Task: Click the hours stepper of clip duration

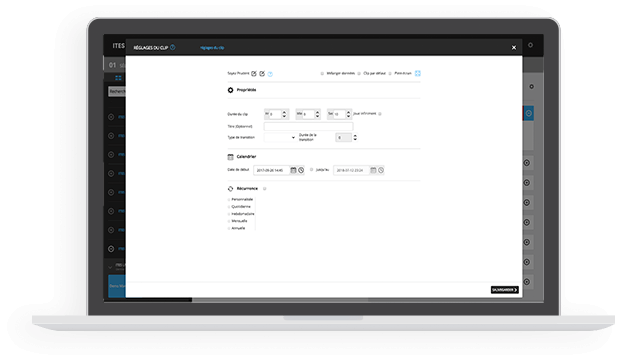Action: point(284,114)
